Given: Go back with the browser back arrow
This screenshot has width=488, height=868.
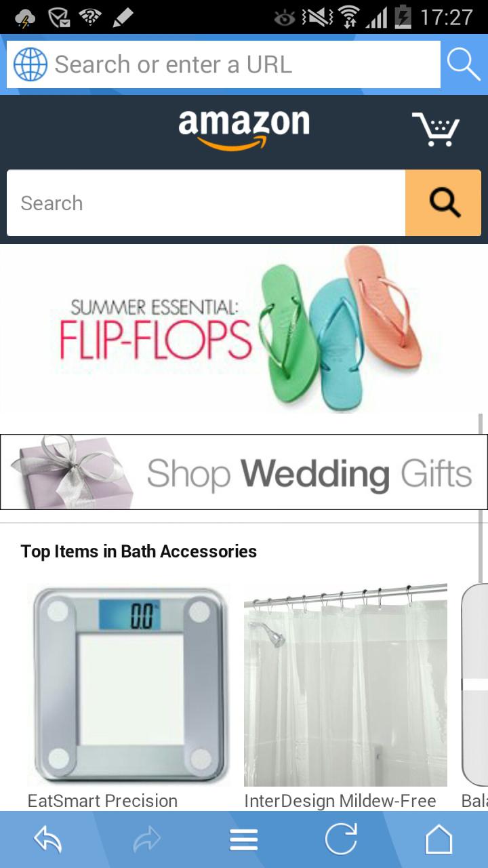Looking at the screenshot, I should click(48, 840).
